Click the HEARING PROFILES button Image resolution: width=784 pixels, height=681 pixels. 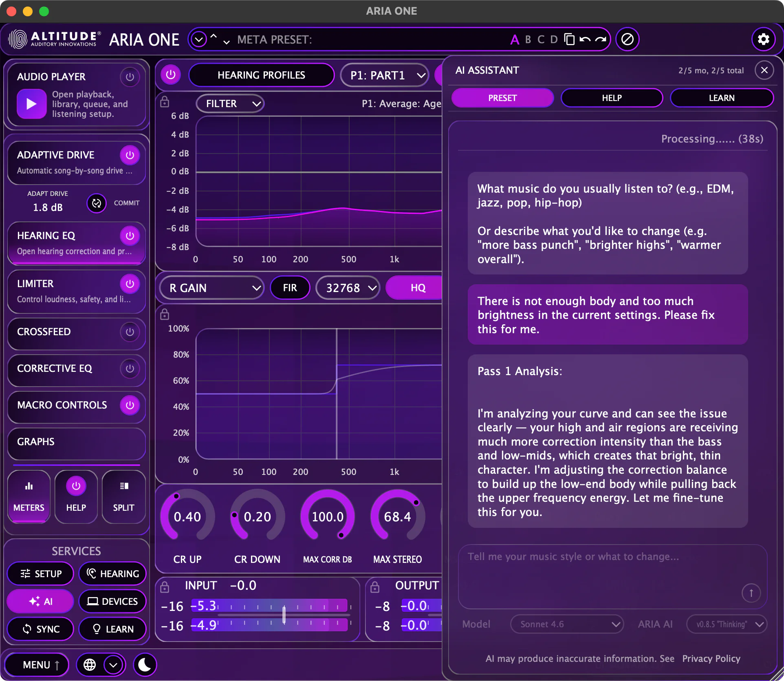[261, 75]
